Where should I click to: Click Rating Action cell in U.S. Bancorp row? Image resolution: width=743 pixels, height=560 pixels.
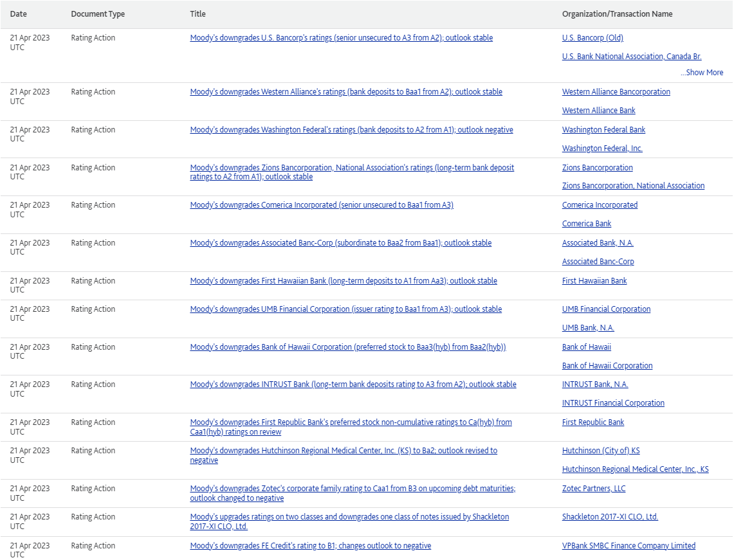click(93, 38)
